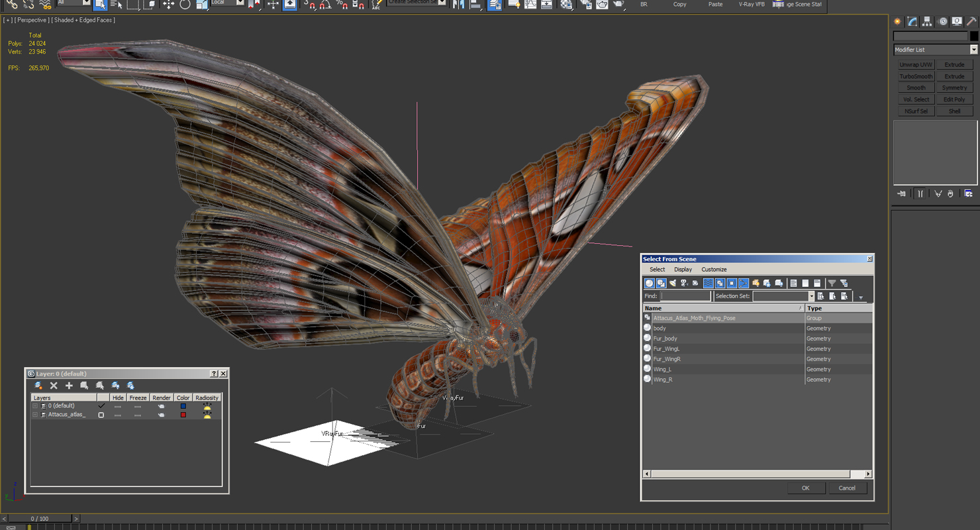Select the Fur_body row in the list
This screenshot has height=530, width=980.
point(758,339)
